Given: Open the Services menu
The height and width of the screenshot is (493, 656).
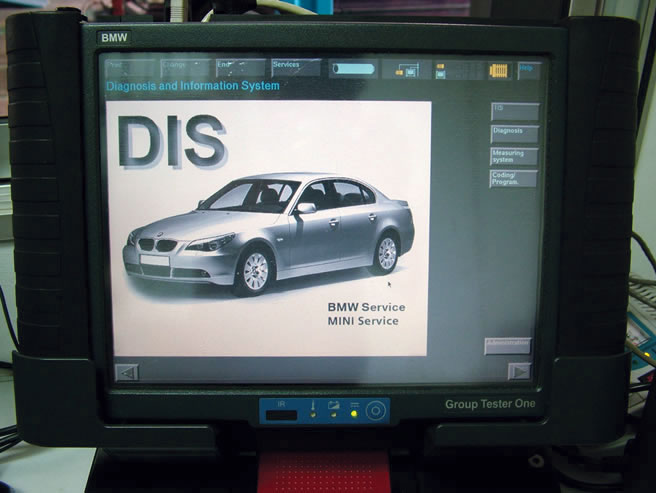Looking at the screenshot, I should 296,68.
